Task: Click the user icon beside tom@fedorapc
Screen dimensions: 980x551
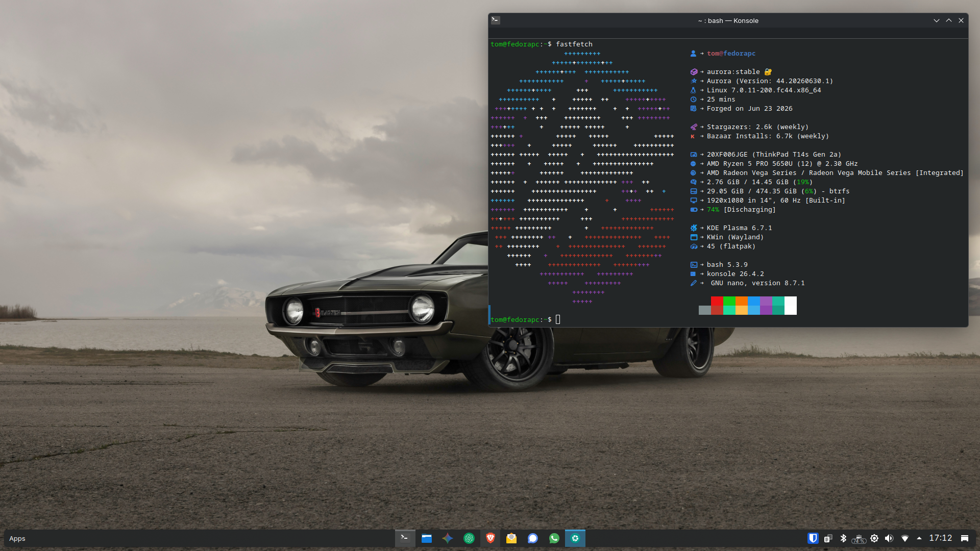Action: [693, 54]
